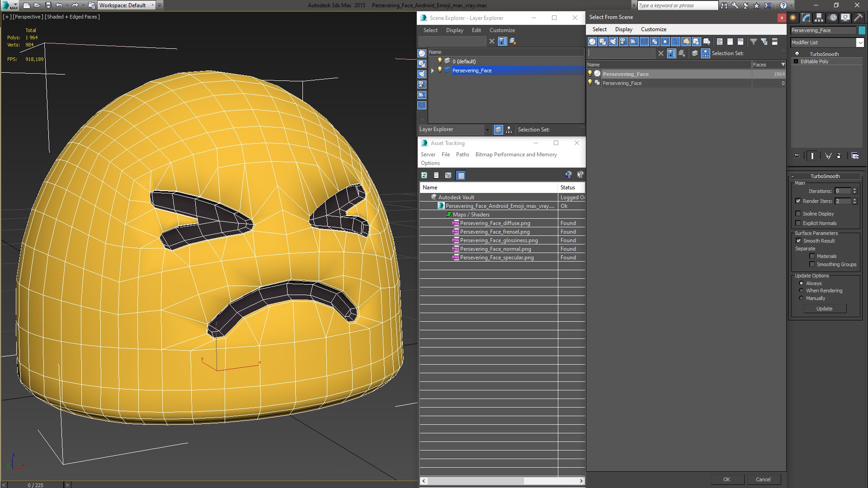
Task: Toggle Display Geometry filter in Select From Scene
Action: 592,42
